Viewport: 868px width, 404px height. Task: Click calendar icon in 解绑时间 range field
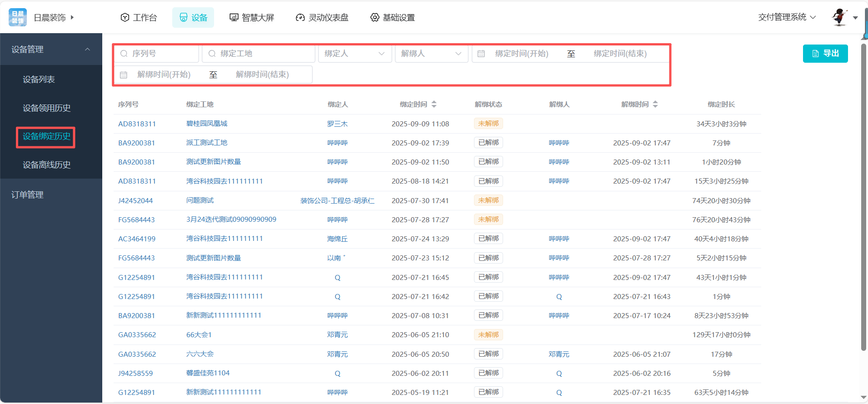point(124,75)
